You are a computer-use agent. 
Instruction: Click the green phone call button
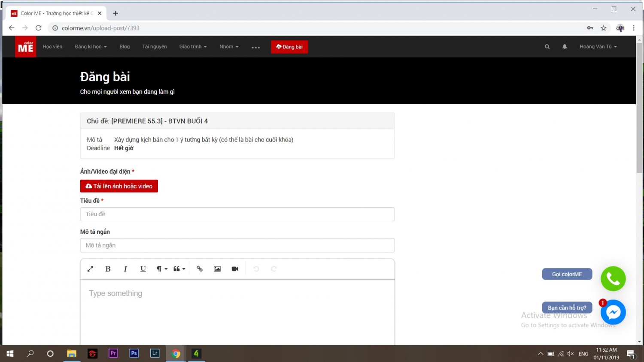click(613, 279)
